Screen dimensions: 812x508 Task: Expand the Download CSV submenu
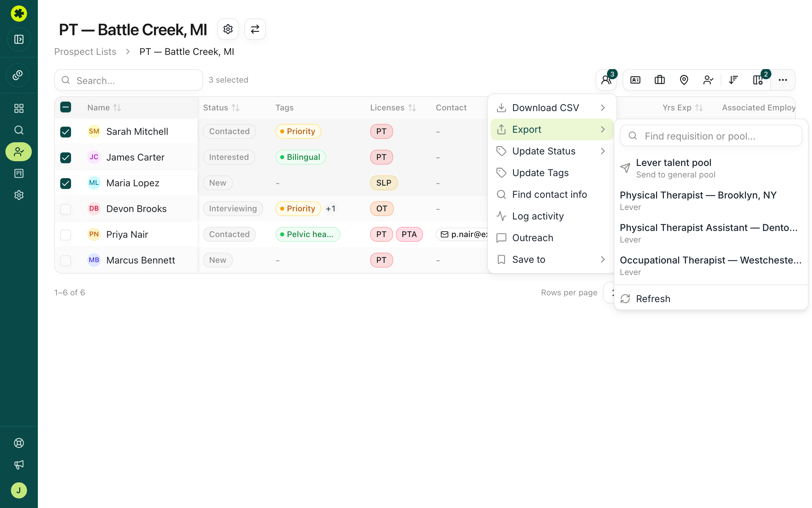(x=552, y=108)
